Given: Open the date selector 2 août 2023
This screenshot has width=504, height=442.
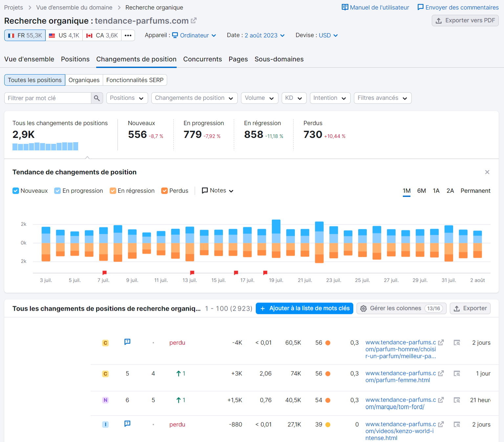Looking at the screenshot, I should (265, 35).
